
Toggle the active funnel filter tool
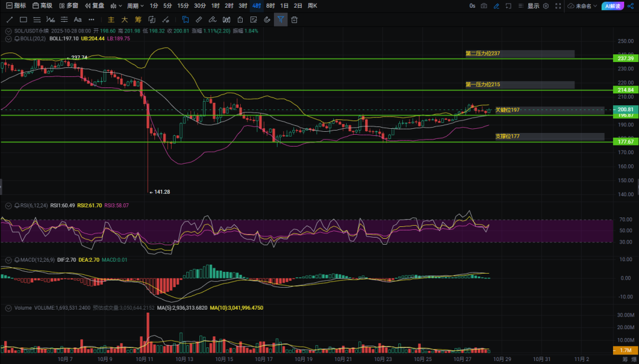(280, 19)
